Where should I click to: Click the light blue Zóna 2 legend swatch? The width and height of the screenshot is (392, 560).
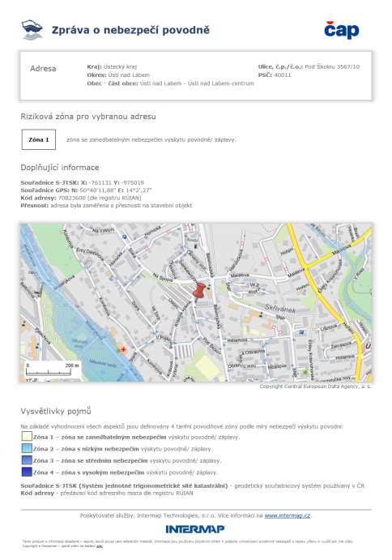(27, 448)
